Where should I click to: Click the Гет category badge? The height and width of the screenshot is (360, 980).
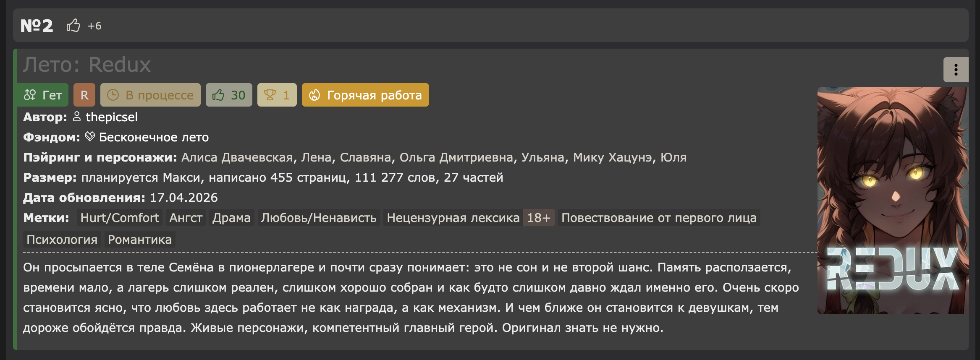click(42, 95)
